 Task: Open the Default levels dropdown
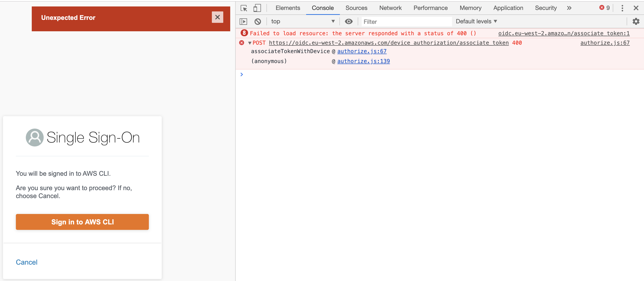(476, 22)
